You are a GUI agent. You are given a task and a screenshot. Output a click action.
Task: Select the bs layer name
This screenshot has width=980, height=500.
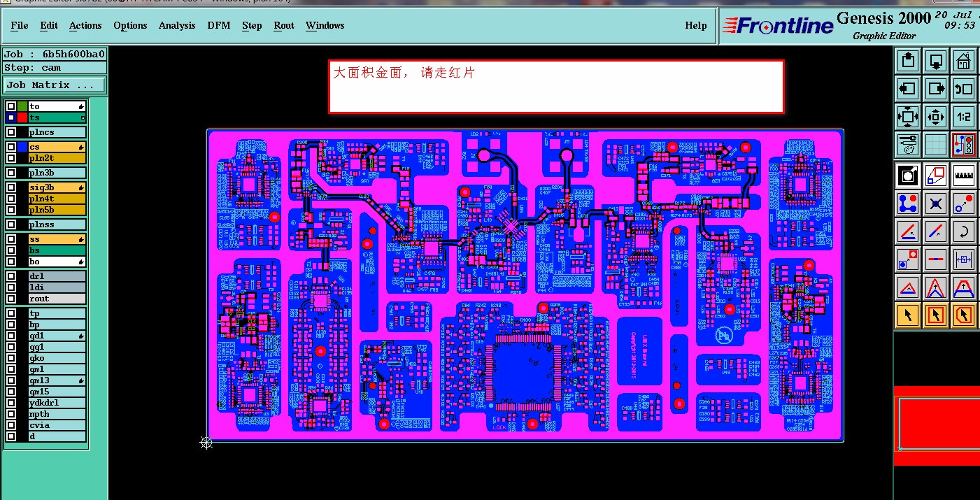coord(57,250)
